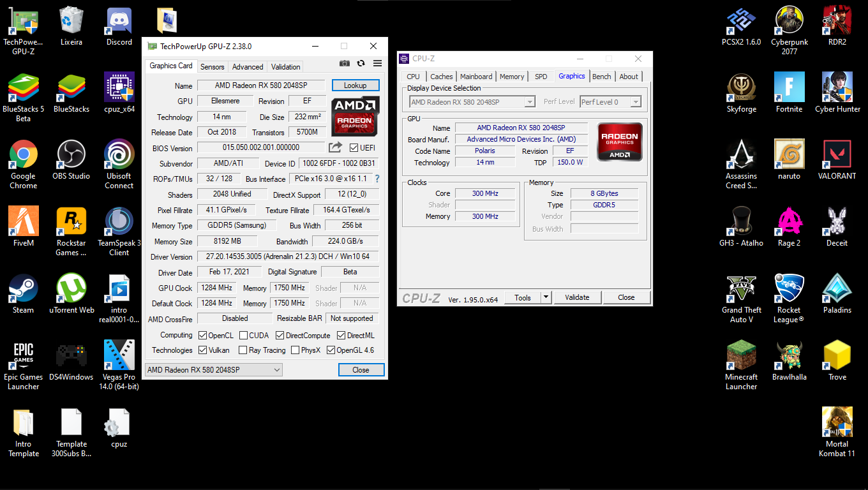Click the Close button in GPU-Z

click(361, 370)
